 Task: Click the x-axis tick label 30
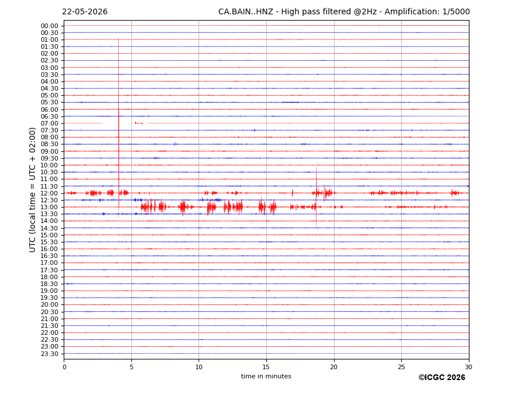[x=468, y=367]
